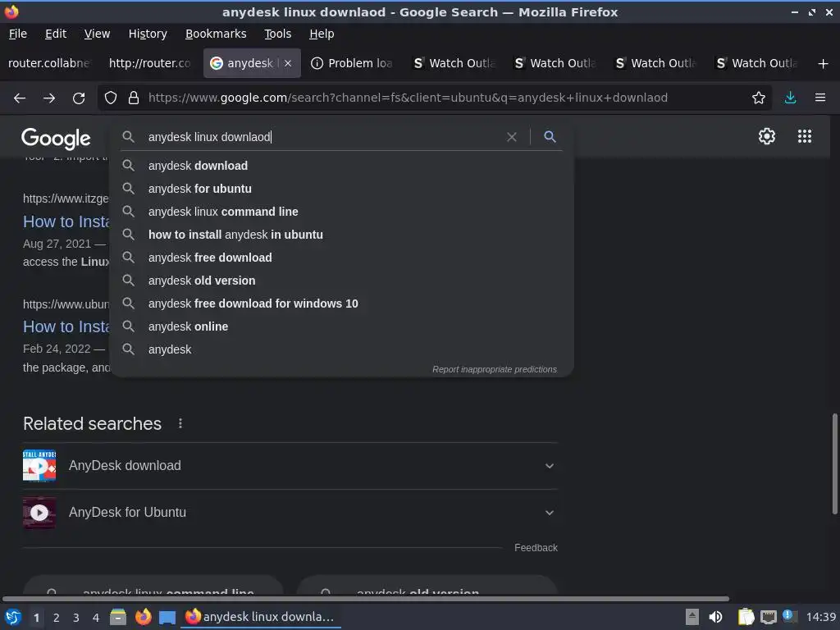Viewport: 840px width, 630px height.
Task: Click the AnyDesk download video thumbnail
Action: 39,466
